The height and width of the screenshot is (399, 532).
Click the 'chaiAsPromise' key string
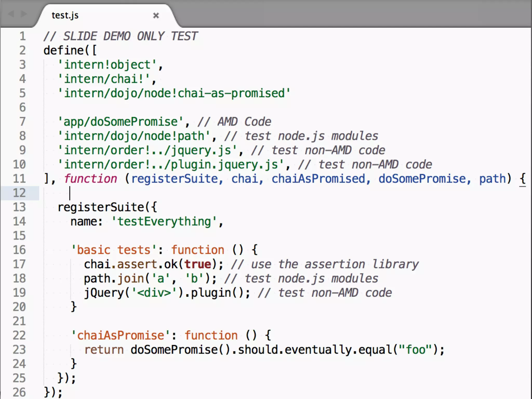[x=121, y=335]
